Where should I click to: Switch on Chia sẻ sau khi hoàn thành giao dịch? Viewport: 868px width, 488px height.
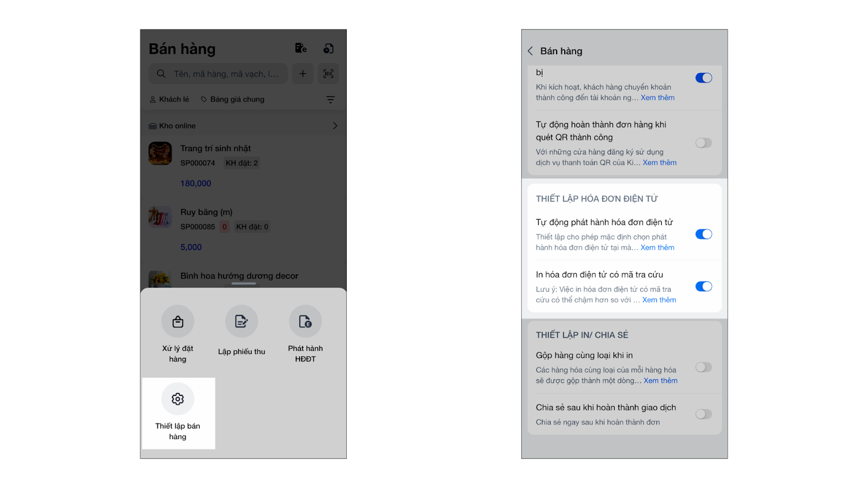pyautogui.click(x=704, y=414)
